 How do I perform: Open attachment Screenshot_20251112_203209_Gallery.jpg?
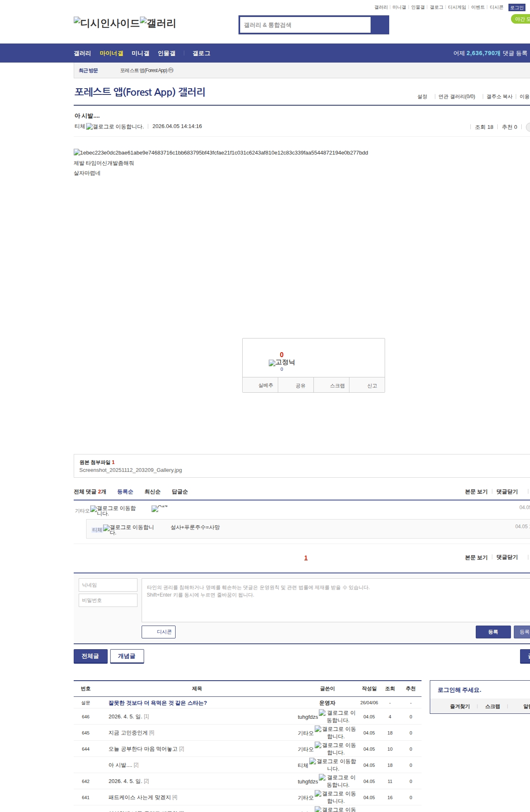click(130, 470)
